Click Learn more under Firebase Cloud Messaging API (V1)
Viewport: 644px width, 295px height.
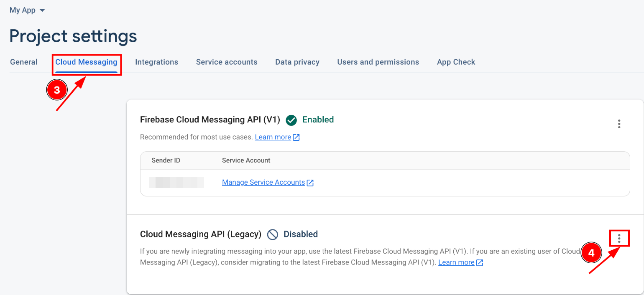click(x=272, y=137)
